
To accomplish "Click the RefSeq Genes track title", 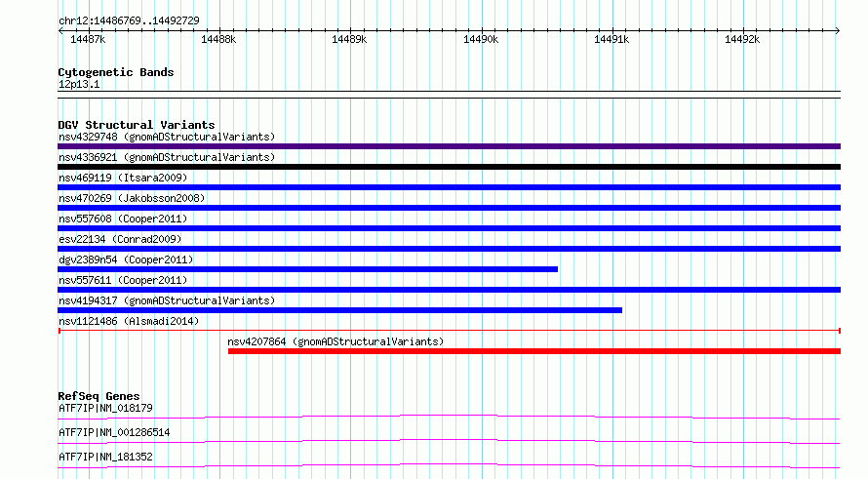I will [x=99, y=396].
